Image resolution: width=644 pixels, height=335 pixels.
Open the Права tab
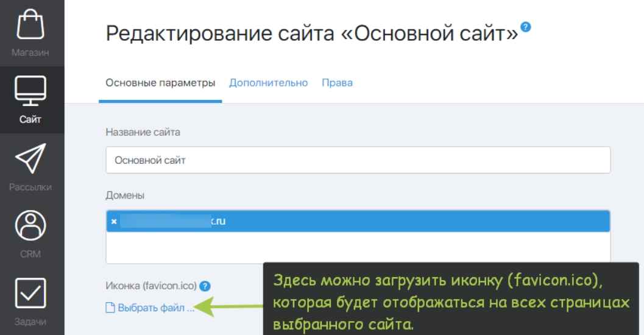pos(337,83)
